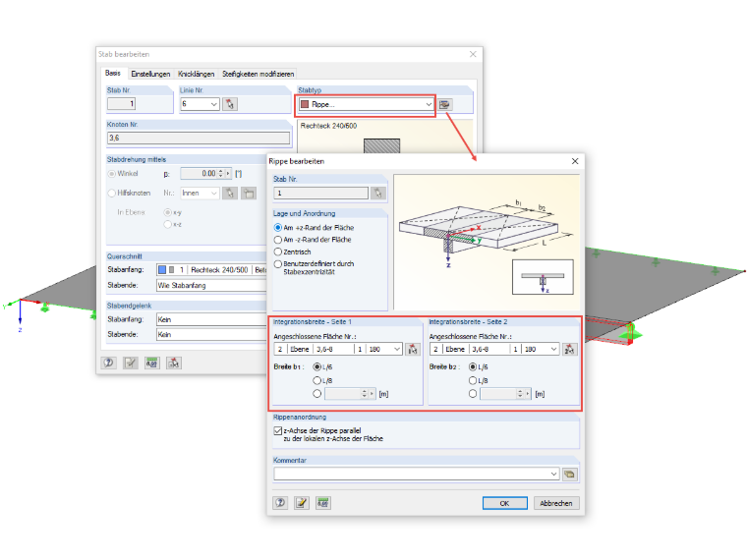Expand Angeschlossene Fläche dropdown for Seite 1
The height and width of the screenshot is (560, 747).
click(x=397, y=349)
